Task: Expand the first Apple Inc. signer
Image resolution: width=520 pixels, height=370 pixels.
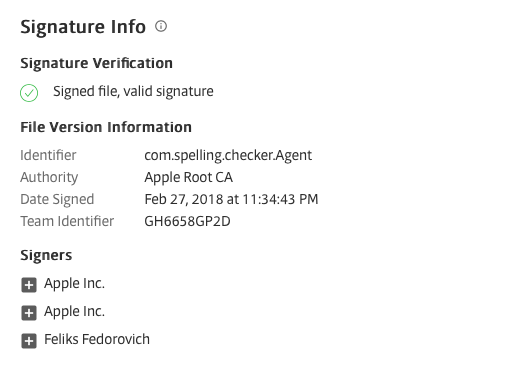Action: pyautogui.click(x=29, y=285)
